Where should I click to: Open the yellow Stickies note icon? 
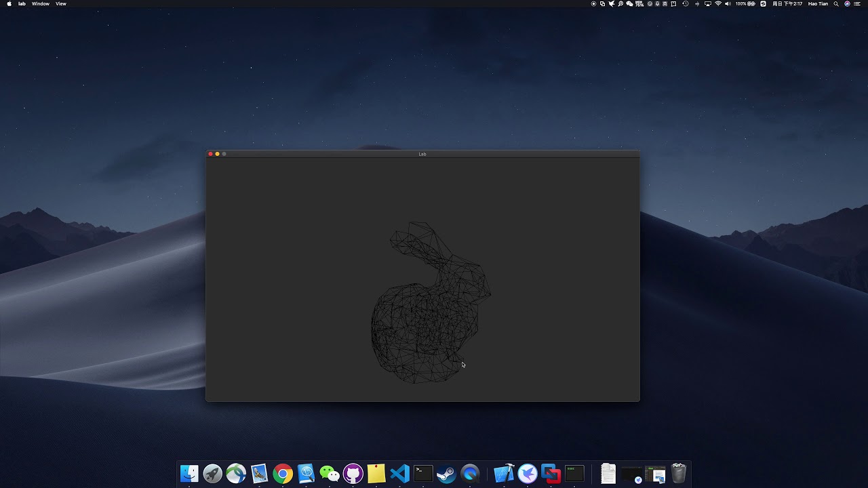376,473
